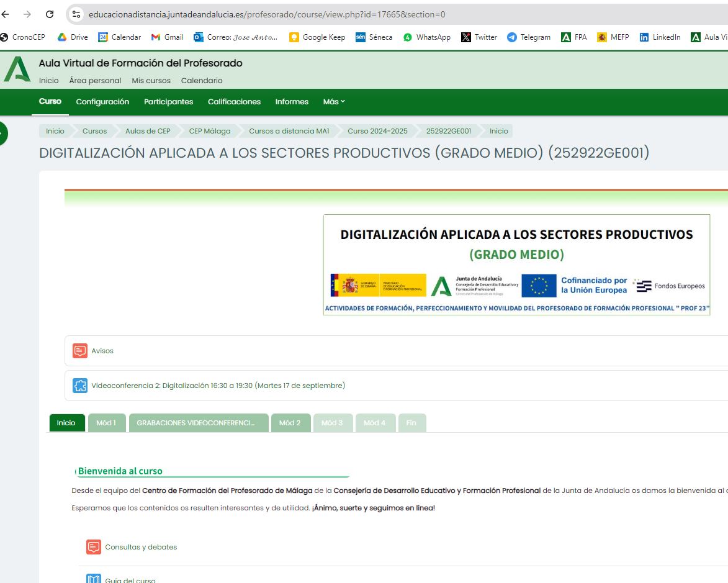Click the CEP Málaga breadcrumb
Image resolution: width=728 pixels, height=583 pixels.
coord(210,131)
